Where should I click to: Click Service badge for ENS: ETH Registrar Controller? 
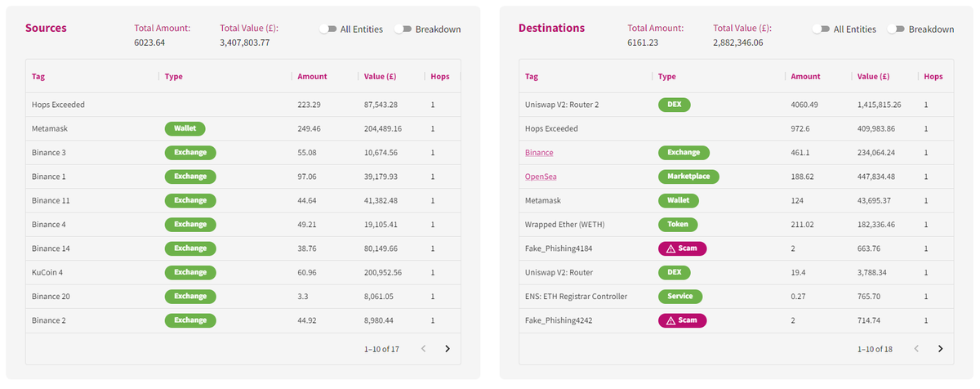(x=680, y=296)
